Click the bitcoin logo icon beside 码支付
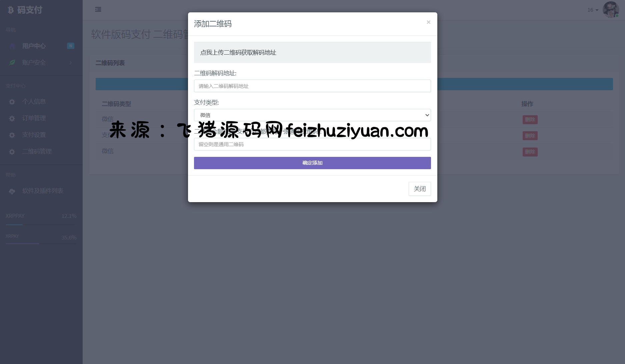625x364 pixels. [11, 10]
